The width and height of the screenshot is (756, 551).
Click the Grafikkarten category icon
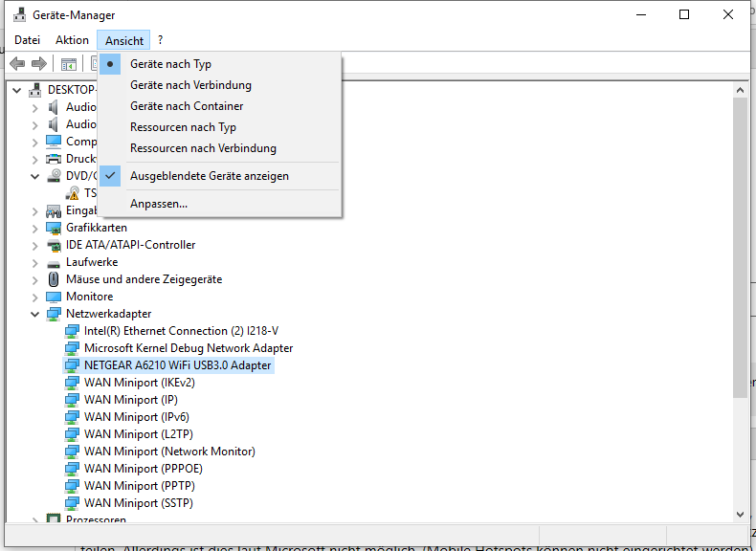(54, 228)
